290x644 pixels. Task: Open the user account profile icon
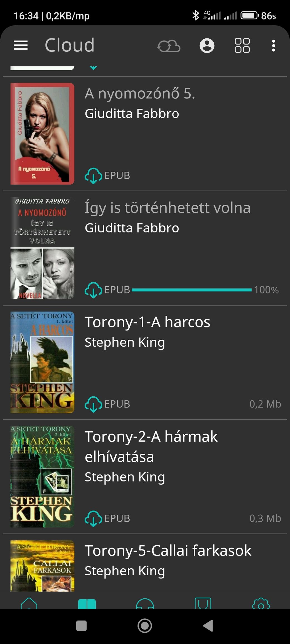tap(207, 45)
